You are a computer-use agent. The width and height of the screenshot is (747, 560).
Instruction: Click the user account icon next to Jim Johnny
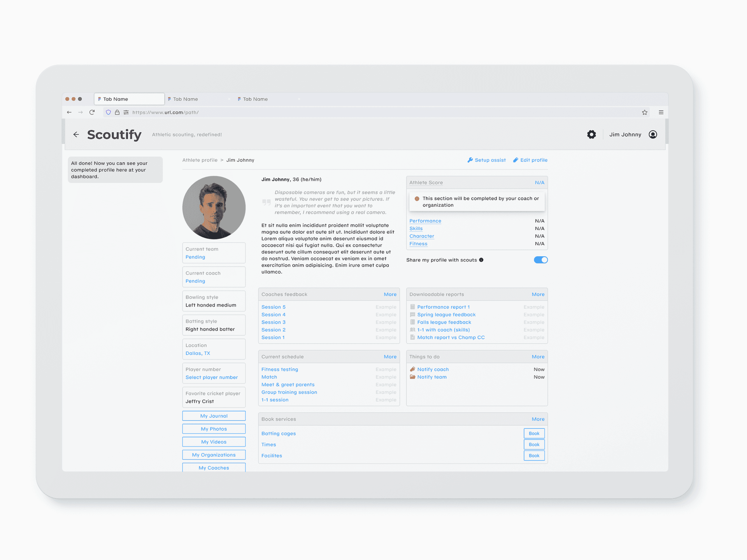tap(653, 134)
